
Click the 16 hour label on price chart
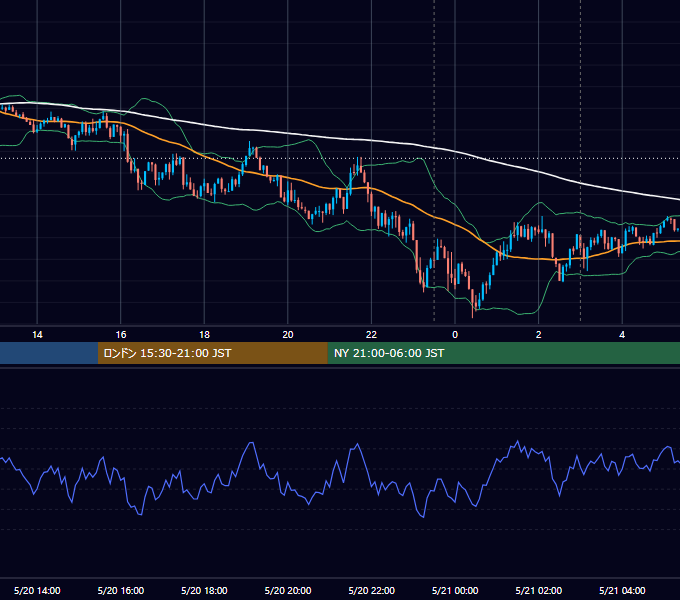click(x=121, y=335)
